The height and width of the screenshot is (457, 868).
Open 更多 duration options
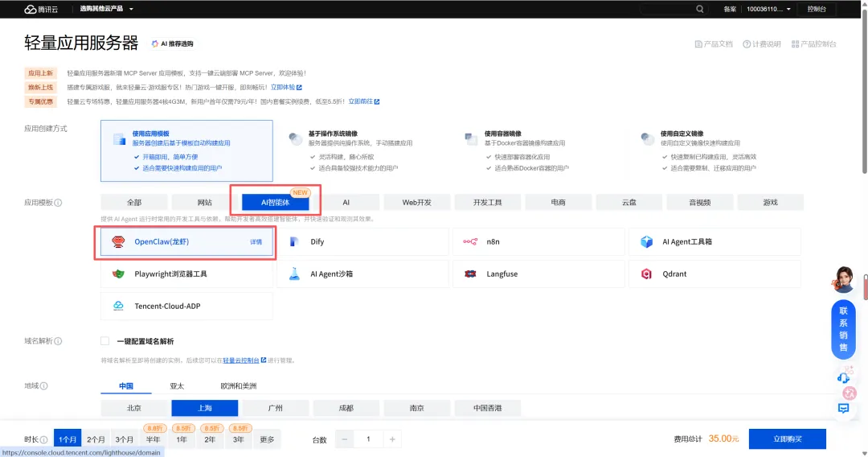point(267,439)
